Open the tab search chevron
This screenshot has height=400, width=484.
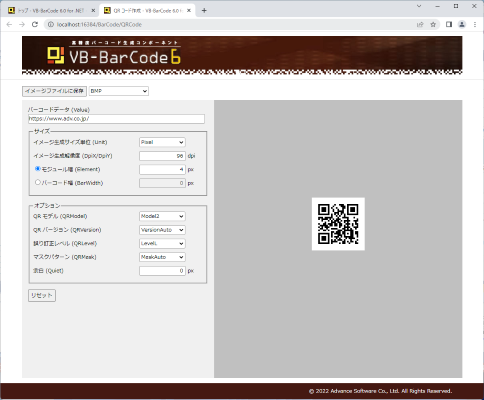[x=419, y=6]
